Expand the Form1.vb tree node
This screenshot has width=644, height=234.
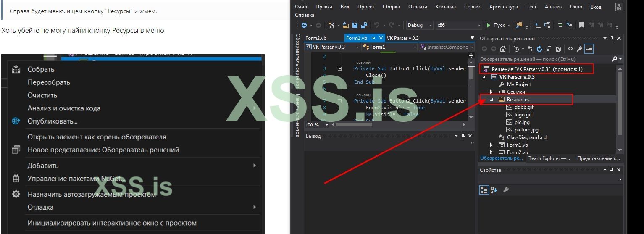coord(492,145)
